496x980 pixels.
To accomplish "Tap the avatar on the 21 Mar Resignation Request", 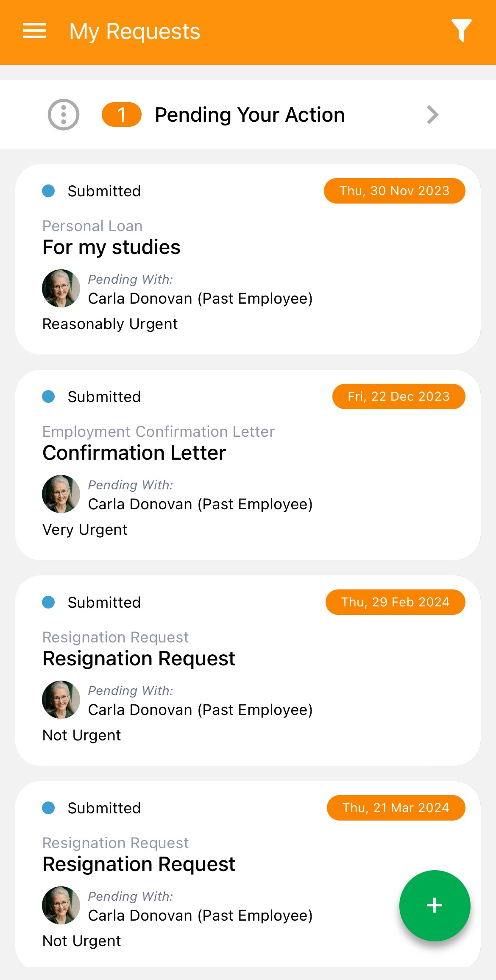I will click(x=61, y=905).
